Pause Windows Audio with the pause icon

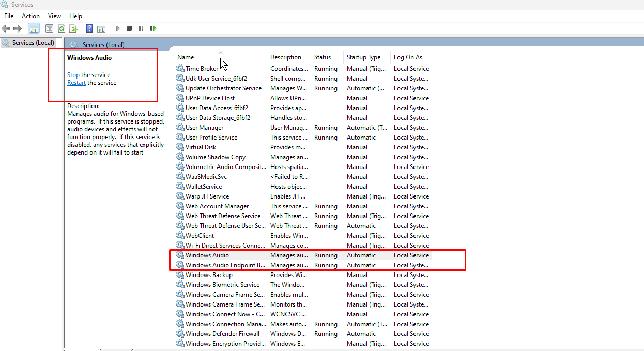coord(141,28)
